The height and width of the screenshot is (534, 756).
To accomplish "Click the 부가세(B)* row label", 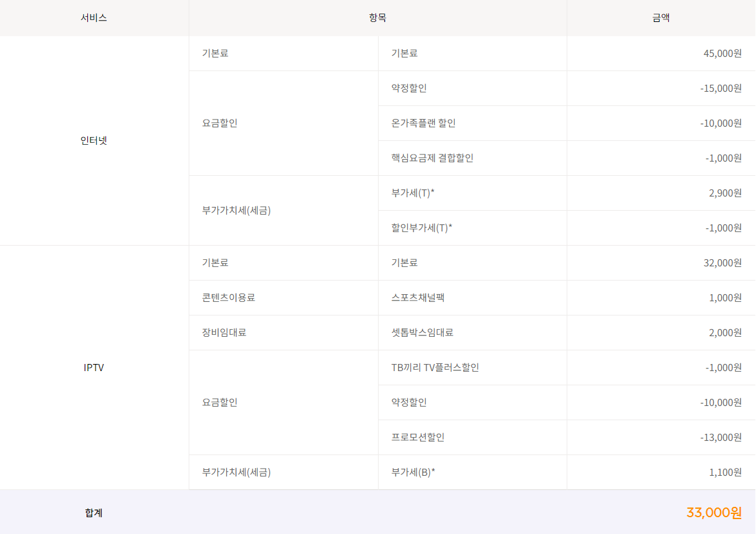I will coord(413,472).
